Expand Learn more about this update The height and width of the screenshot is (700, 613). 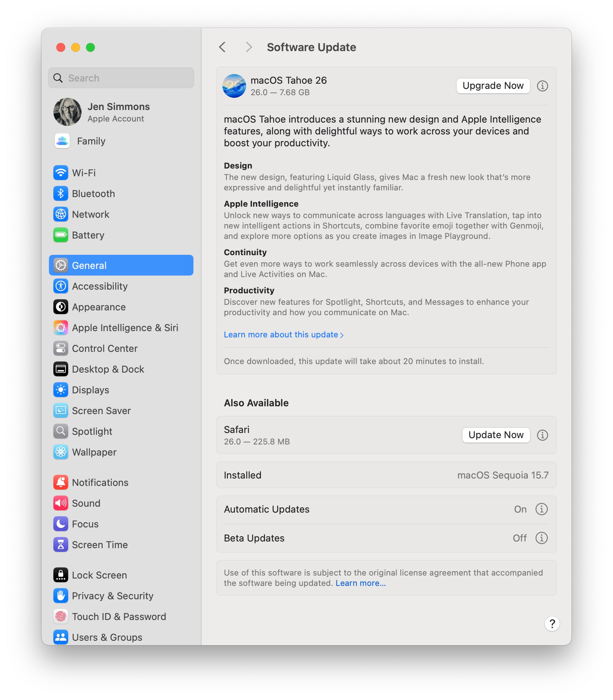coord(284,334)
